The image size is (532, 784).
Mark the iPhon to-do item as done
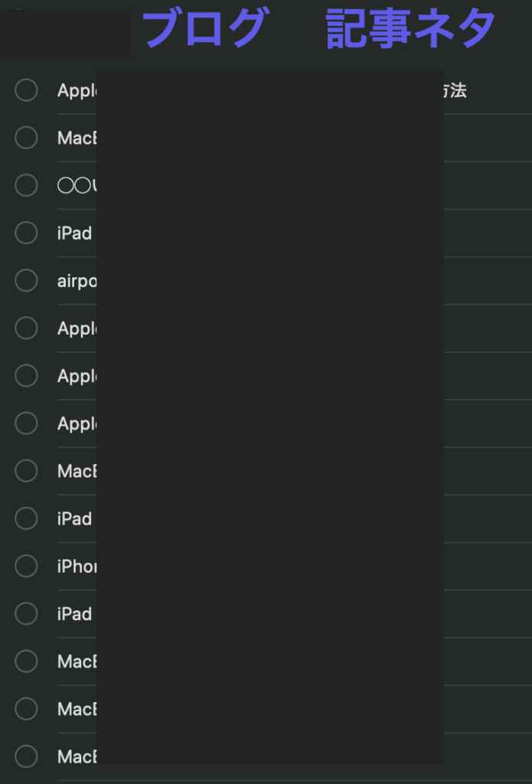pos(27,566)
